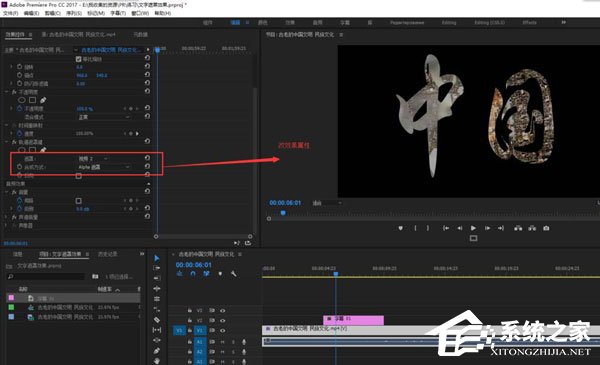The height and width of the screenshot is (365, 600).
Task: Open the Sequence menu
Action: tap(74, 13)
